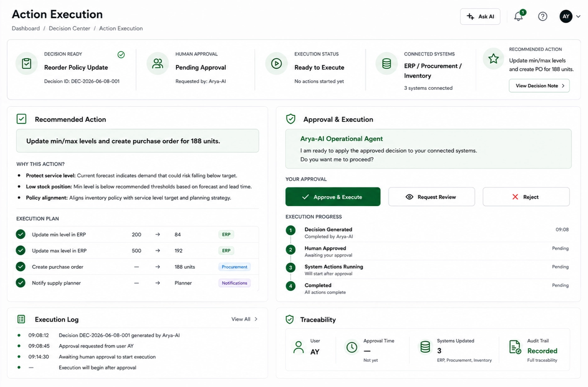
Task: Click the Reject button
Action: 526,197
